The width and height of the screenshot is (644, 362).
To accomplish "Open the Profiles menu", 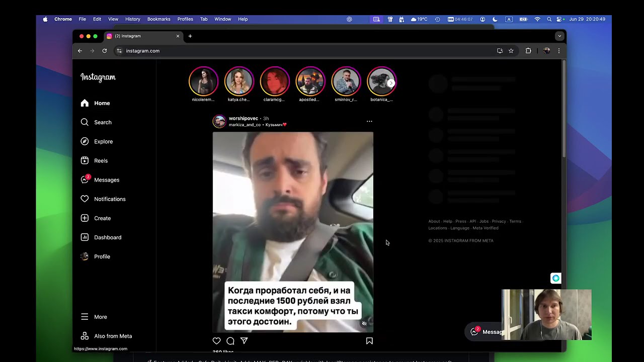I will (x=185, y=19).
